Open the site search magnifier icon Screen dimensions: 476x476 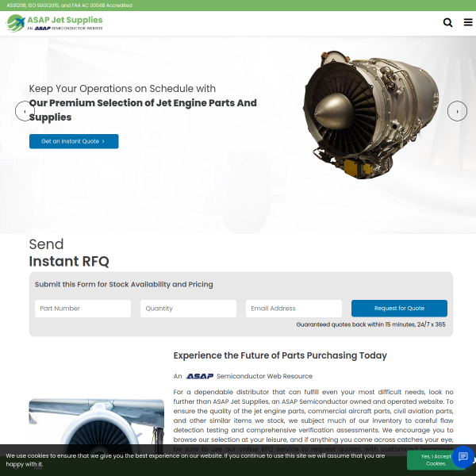point(447,22)
